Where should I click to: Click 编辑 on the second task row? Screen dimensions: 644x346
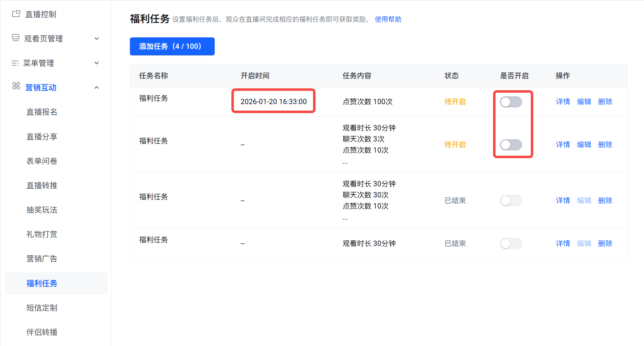click(584, 145)
